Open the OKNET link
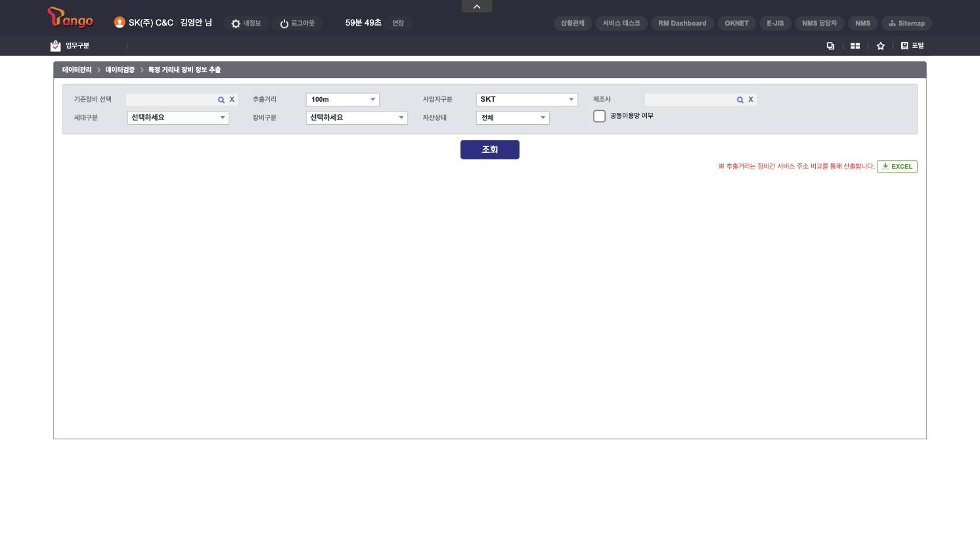Screen dimensions: 980x533 point(737,24)
